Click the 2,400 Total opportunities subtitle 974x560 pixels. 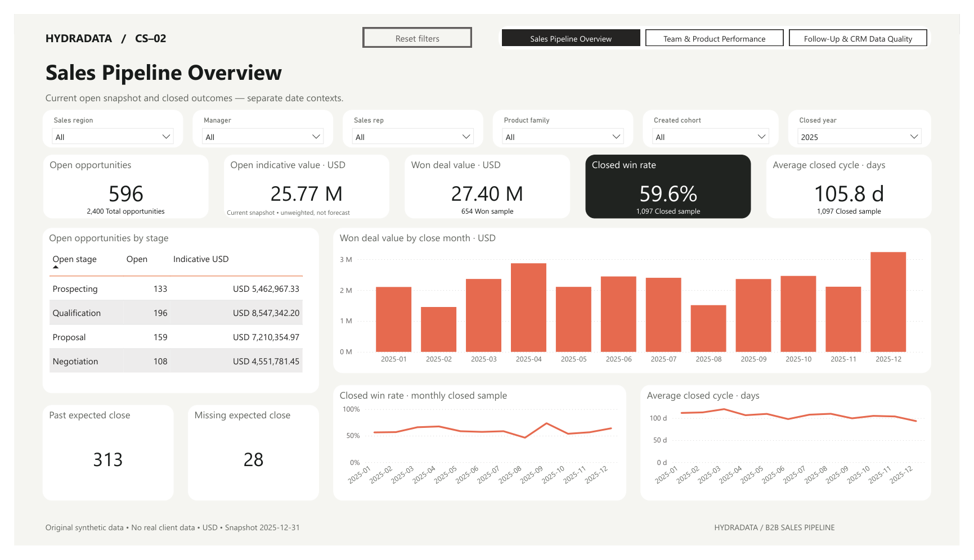point(125,211)
